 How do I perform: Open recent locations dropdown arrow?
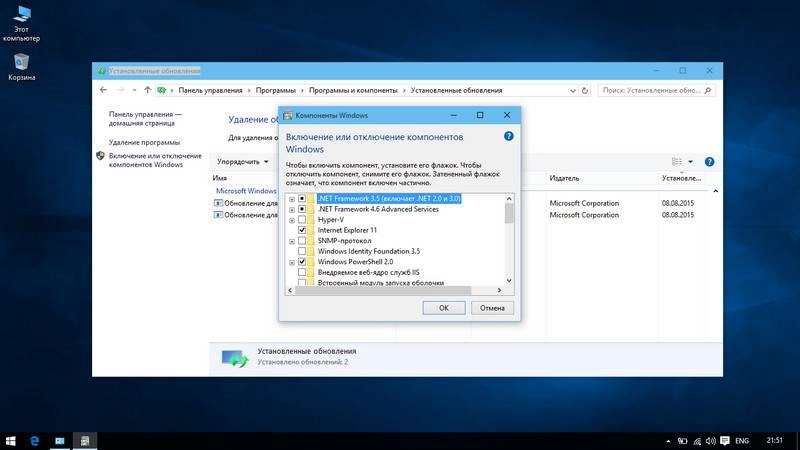click(x=134, y=90)
